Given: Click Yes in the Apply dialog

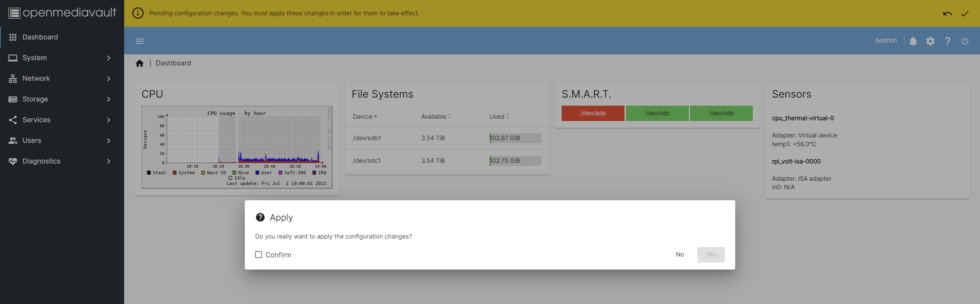Looking at the screenshot, I should (x=711, y=255).
